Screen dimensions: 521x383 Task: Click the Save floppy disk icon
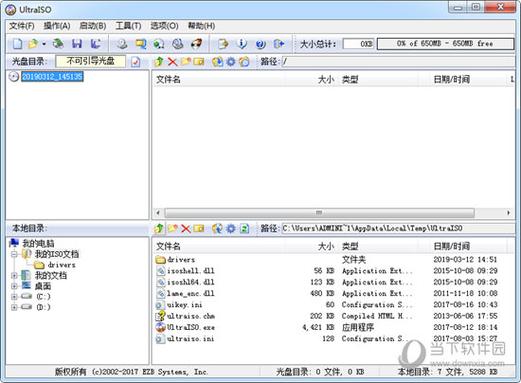click(x=77, y=44)
